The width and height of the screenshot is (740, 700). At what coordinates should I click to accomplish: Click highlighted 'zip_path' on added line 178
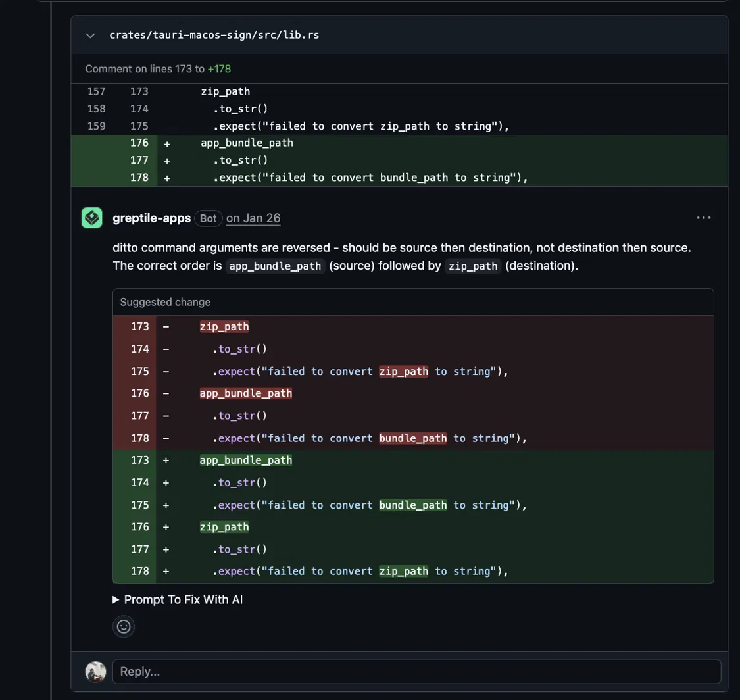[403, 571]
